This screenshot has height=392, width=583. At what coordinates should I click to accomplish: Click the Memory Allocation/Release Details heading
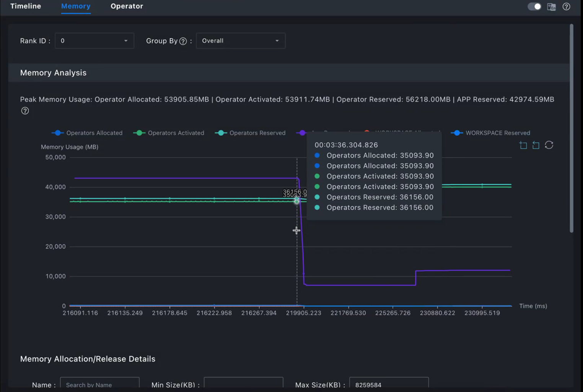tap(88, 359)
